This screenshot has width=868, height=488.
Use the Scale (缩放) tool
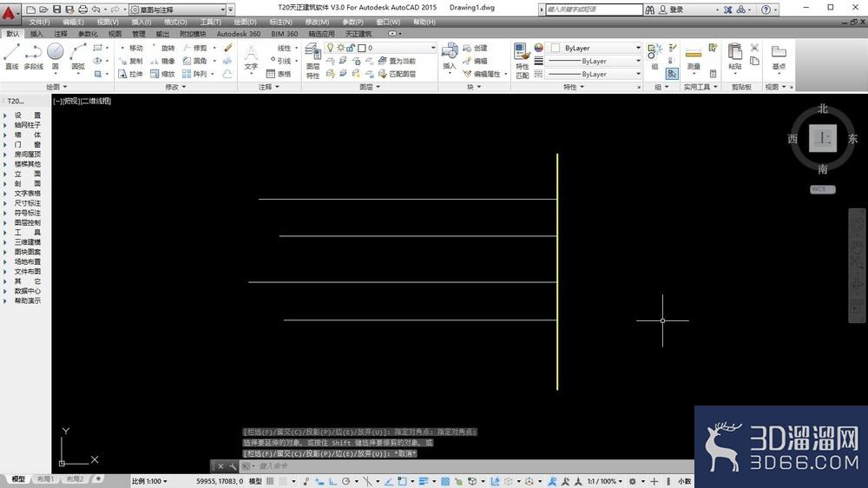tap(163, 74)
